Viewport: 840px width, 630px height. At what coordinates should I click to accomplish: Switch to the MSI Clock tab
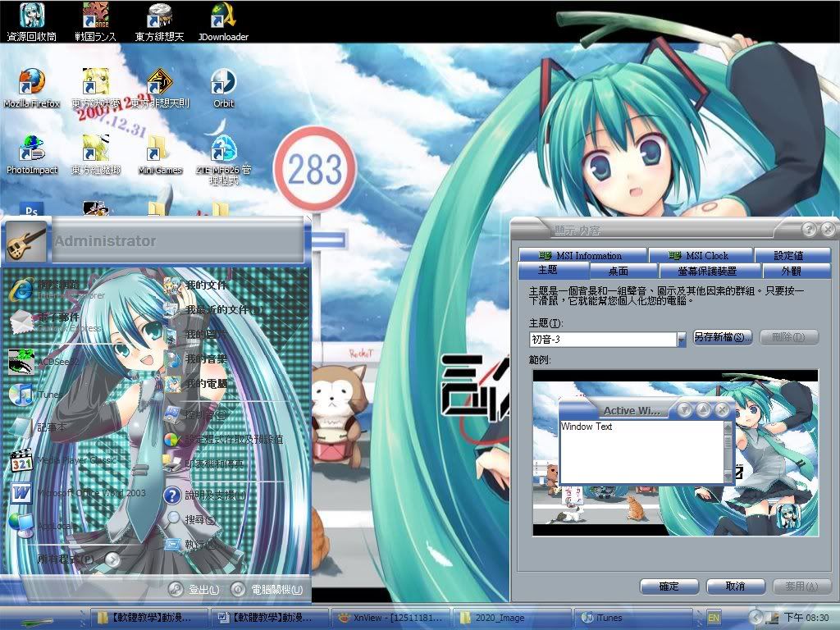[701, 256]
